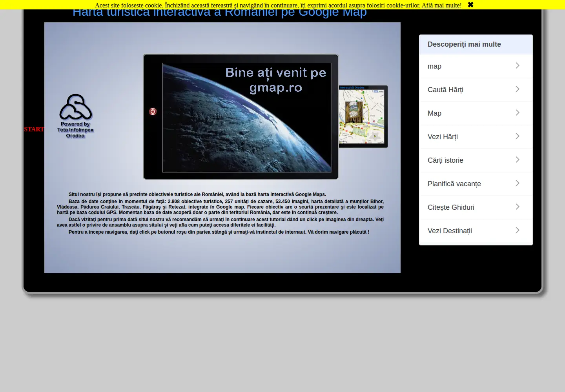
Task: Open the 'Vezi Destinații' link
Action: 476,231
